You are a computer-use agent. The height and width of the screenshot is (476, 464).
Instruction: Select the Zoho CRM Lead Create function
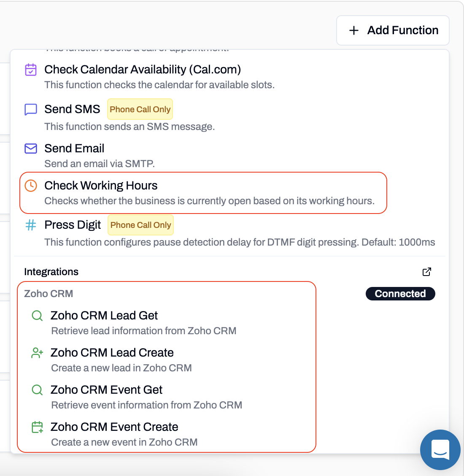point(112,352)
